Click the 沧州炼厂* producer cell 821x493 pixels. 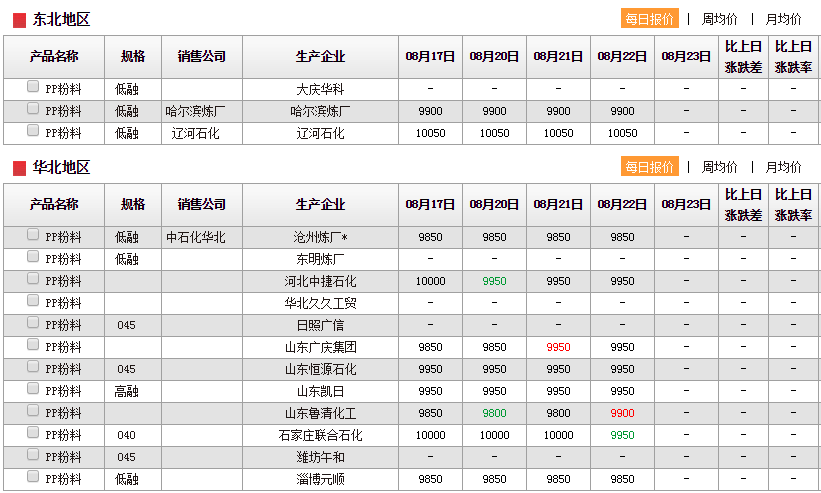click(320, 238)
